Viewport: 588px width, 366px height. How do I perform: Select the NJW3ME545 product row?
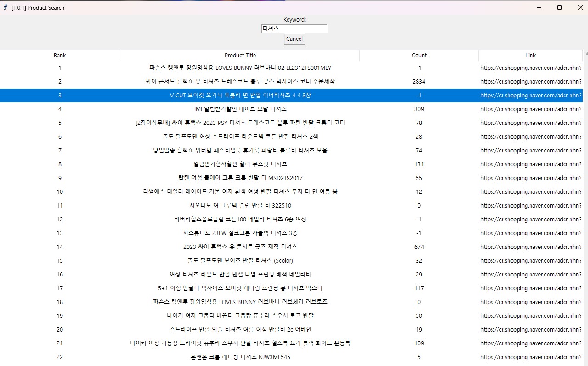pos(240,357)
